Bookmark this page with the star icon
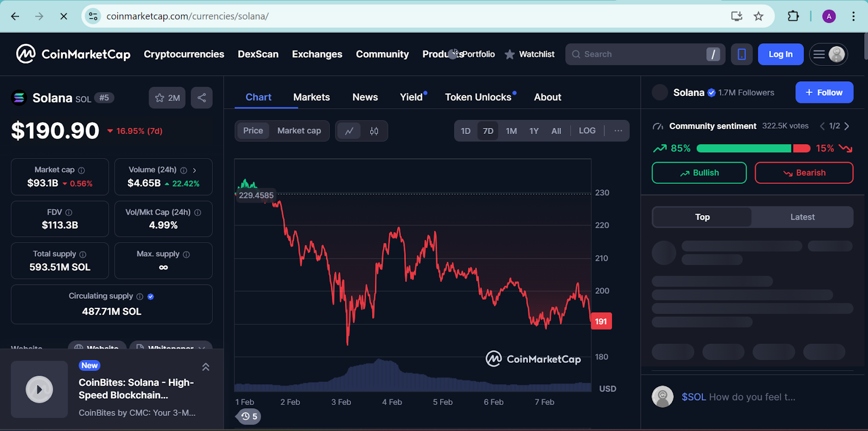This screenshot has height=431, width=868. 758,16
